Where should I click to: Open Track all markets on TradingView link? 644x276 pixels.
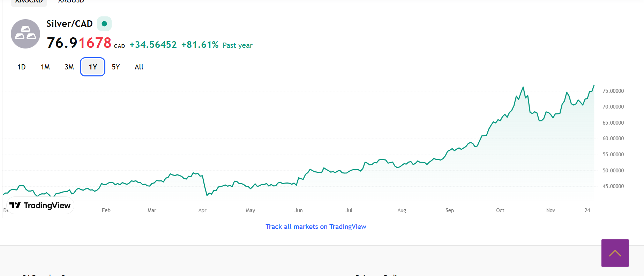click(x=316, y=227)
